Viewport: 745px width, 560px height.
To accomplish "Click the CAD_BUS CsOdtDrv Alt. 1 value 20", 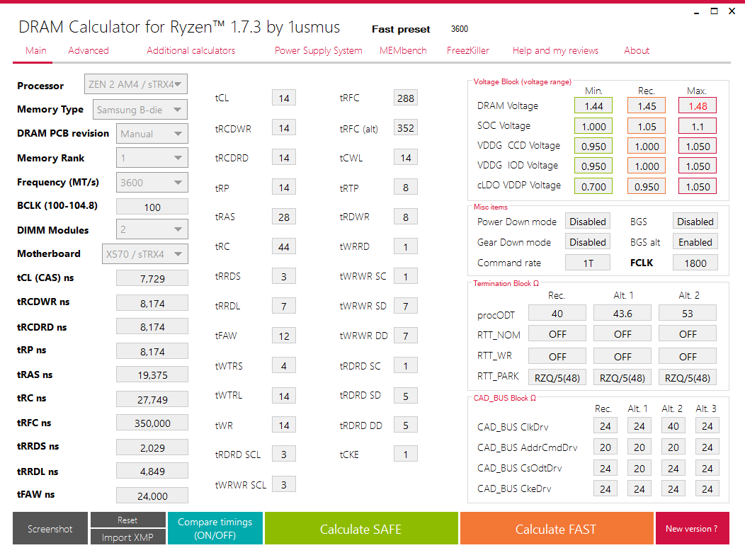I will (639, 468).
